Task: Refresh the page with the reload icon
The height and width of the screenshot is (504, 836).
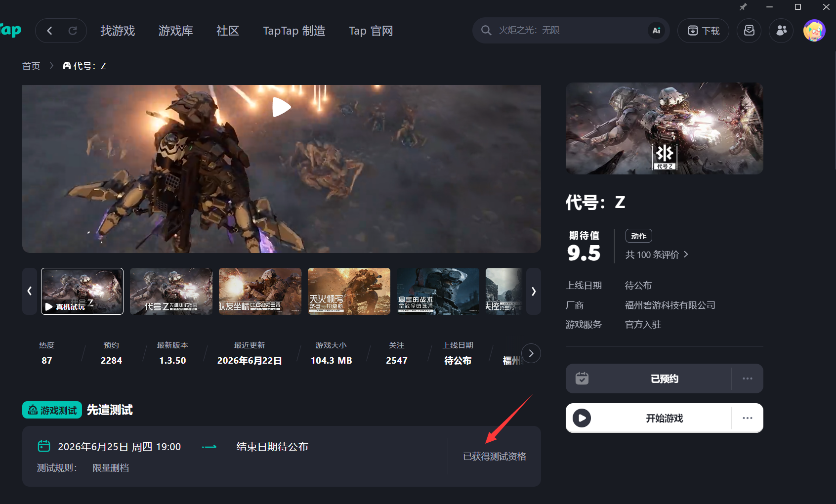Action: [73, 31]
